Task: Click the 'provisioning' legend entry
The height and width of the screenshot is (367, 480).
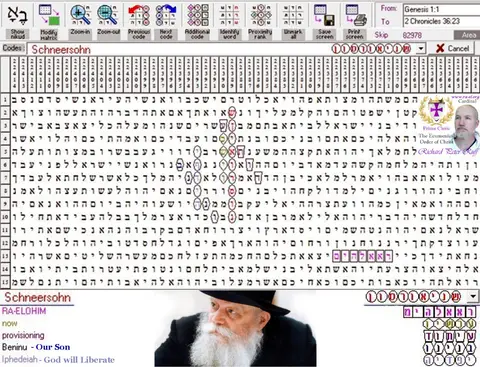Action: click(23, 335)
